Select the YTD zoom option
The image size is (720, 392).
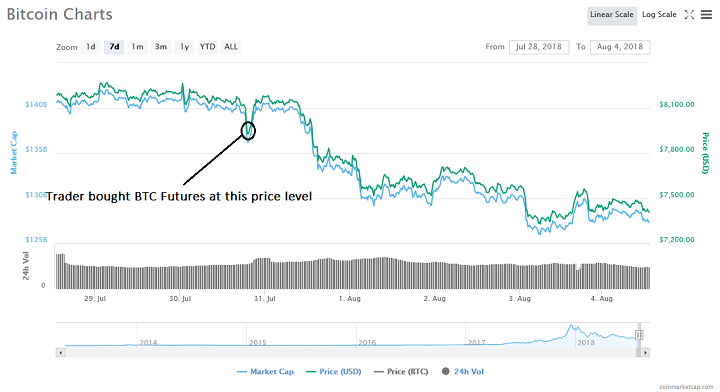coord(208,47)
